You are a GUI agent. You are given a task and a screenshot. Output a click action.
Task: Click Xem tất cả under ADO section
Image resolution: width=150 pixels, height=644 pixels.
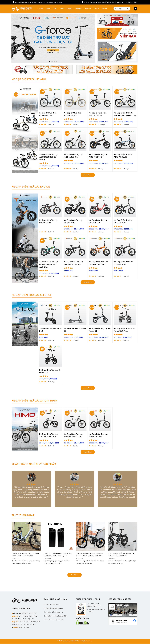pyautogui.click(x=87, y=175)
